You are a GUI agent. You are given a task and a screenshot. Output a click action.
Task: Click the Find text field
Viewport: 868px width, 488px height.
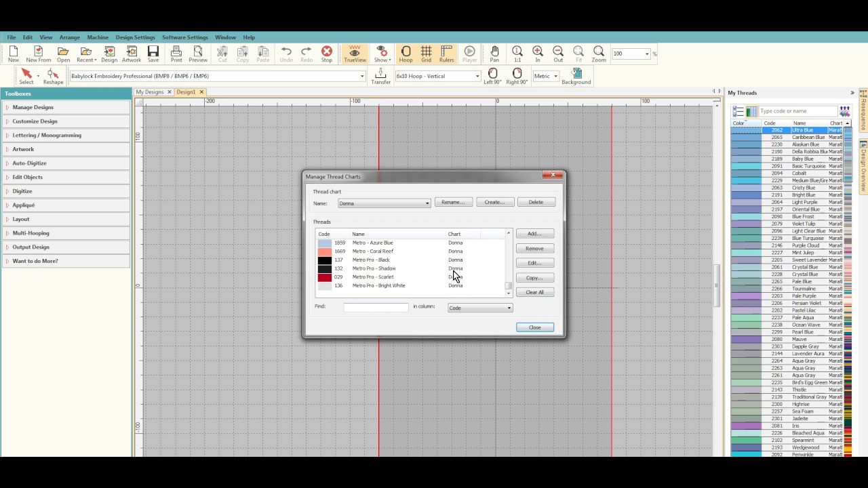coord(376,307)
